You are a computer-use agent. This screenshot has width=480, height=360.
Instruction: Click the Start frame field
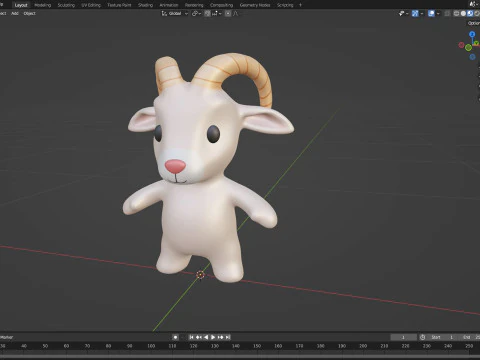tap(442, 337)
